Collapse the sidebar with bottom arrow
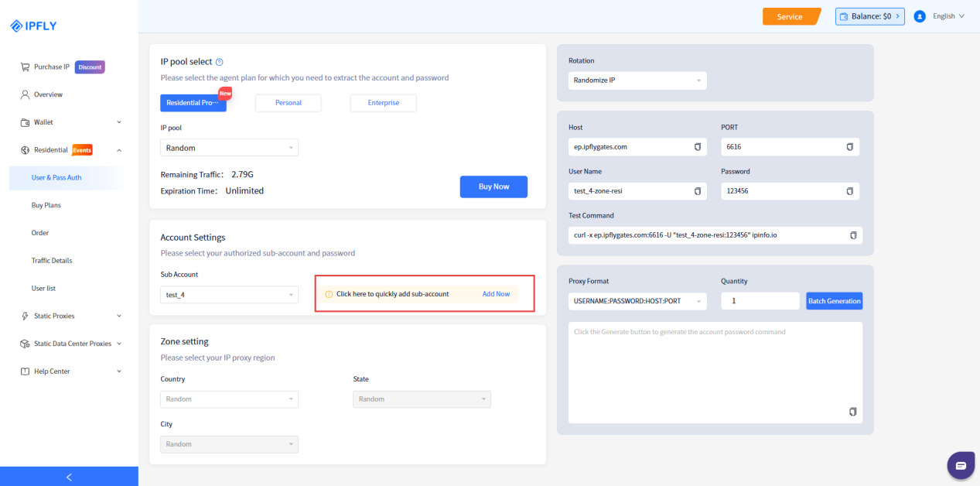 tap(69, 477)
